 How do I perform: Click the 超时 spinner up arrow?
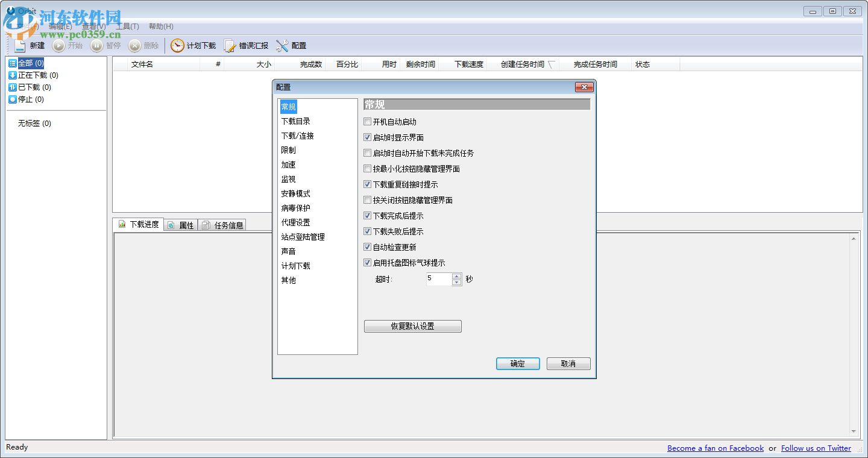click(456, 276)
